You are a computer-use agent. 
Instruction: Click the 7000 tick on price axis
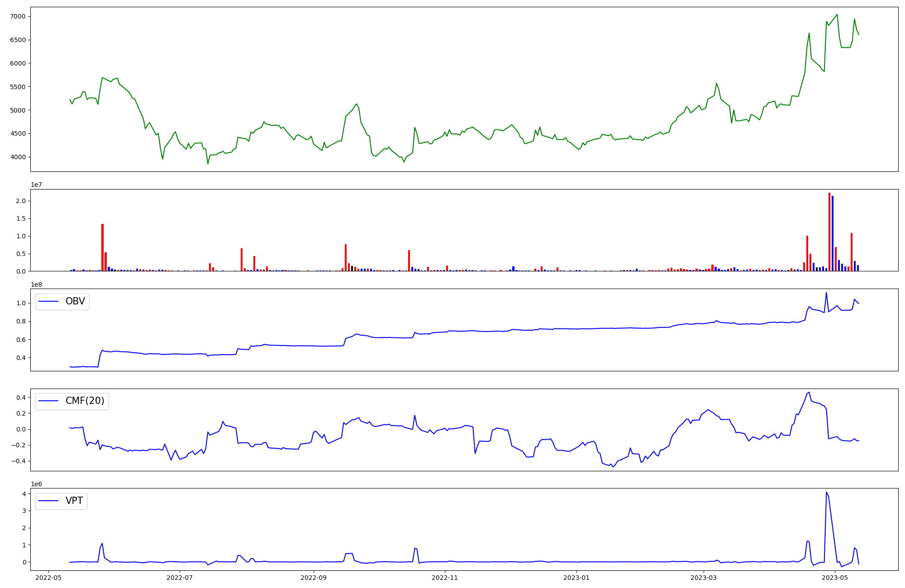pos(18,17)
